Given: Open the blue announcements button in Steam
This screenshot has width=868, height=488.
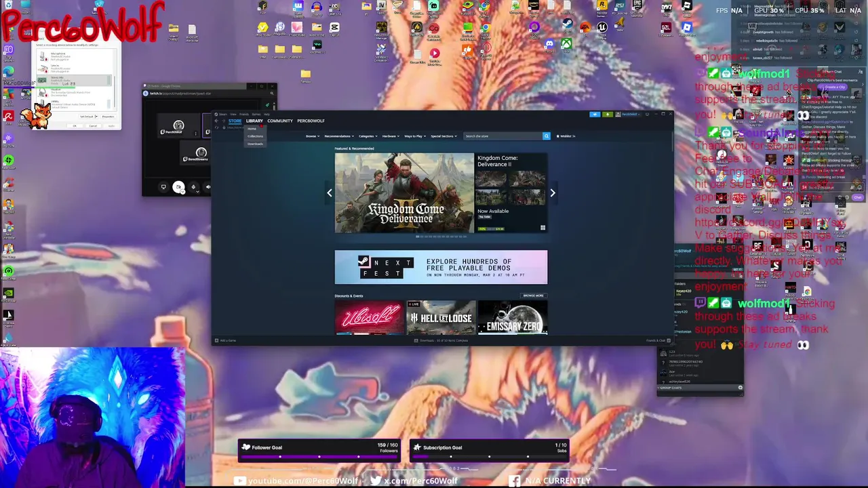Looking at the screenshot, I should [x=595, y=115].
